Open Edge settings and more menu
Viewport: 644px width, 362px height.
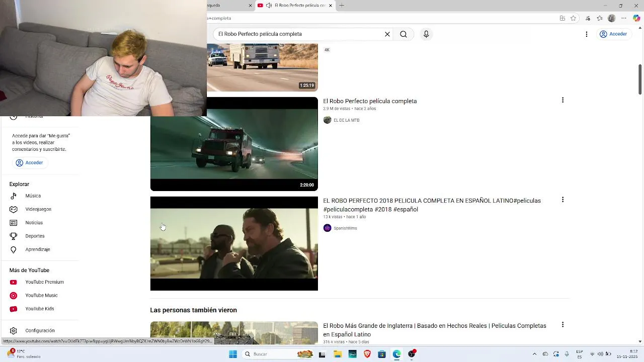(x=624, y=18)
